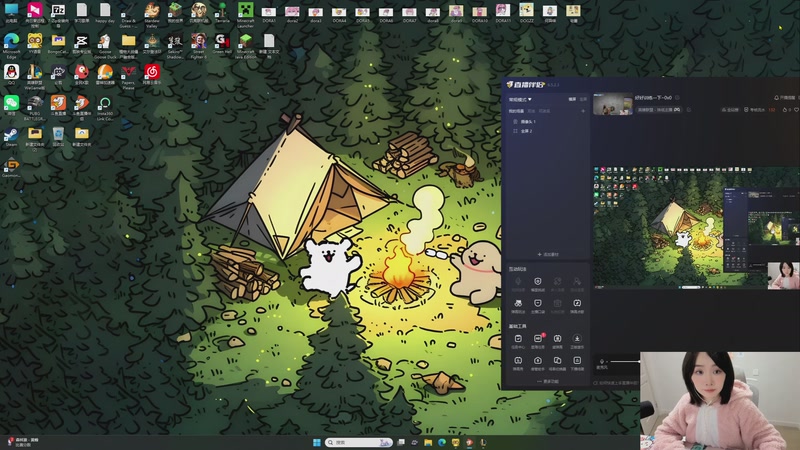This screenshot has width=800, height=450.
Task: Mute the microphone via its icon
Action: pos(602,362)
